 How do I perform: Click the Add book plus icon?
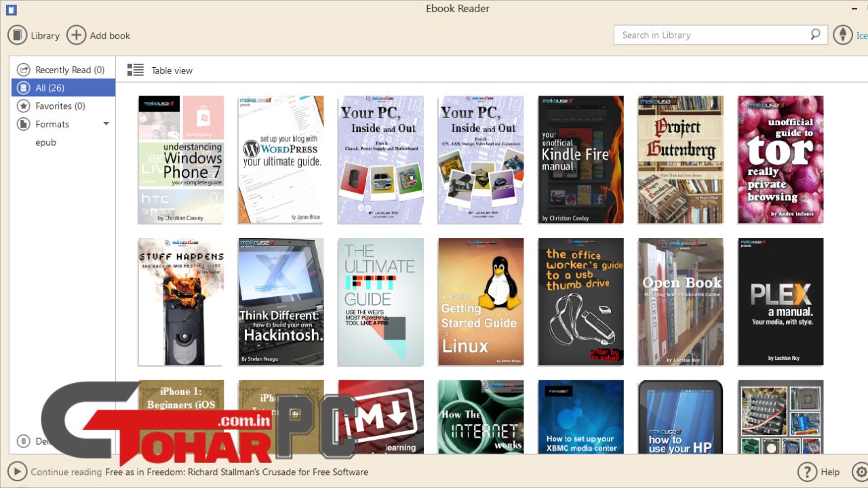pos(77,35)
